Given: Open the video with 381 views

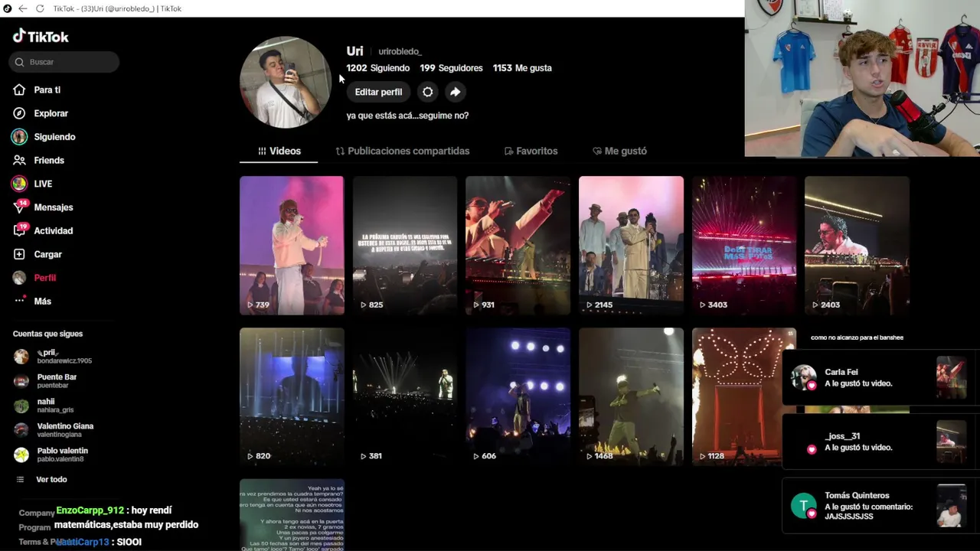Looking at the screenshot, I should (404, 396).
